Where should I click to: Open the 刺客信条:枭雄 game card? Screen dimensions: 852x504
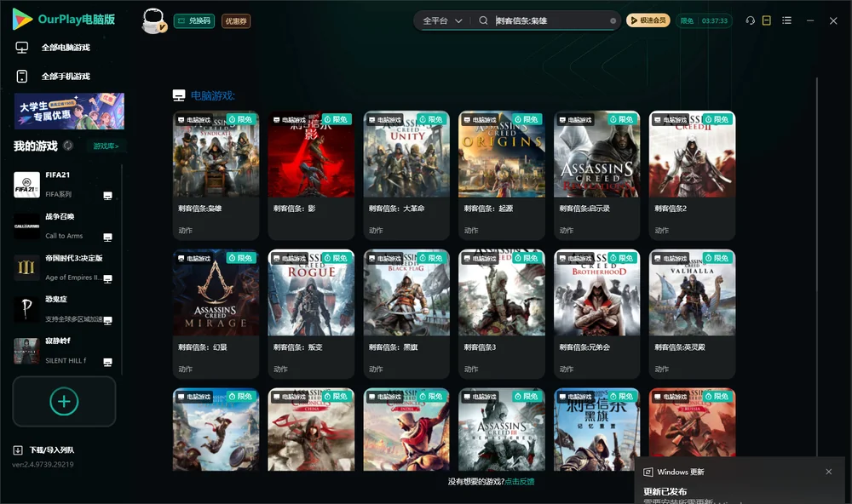(216, 175)
